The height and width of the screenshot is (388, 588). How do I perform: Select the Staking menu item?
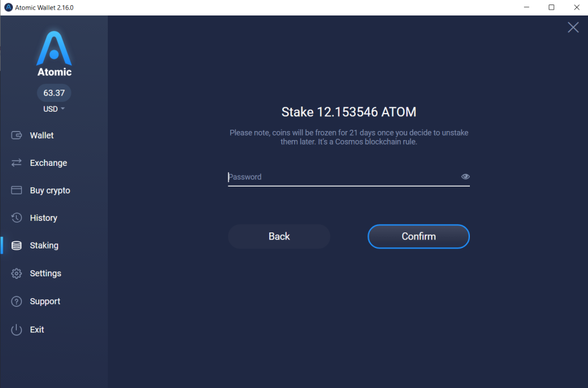(44, 245)
